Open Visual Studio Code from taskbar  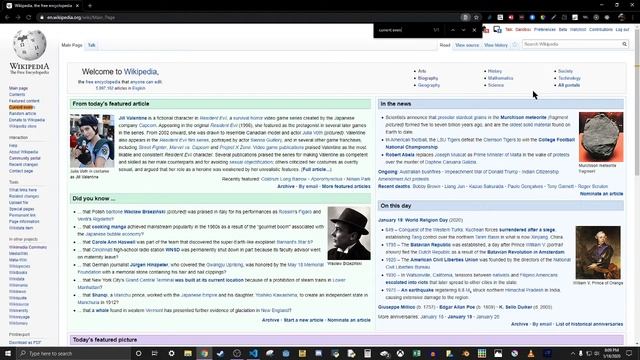tap(253, 353)
